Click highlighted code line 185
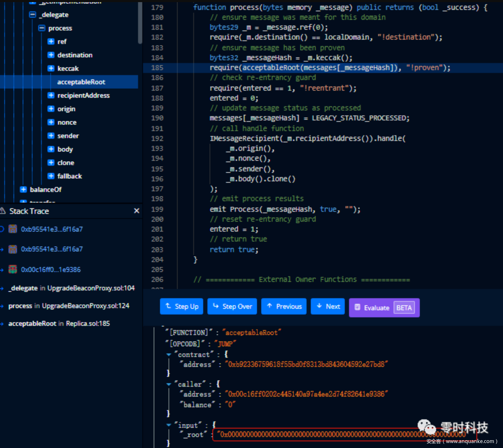 click(x=323, y=68)
